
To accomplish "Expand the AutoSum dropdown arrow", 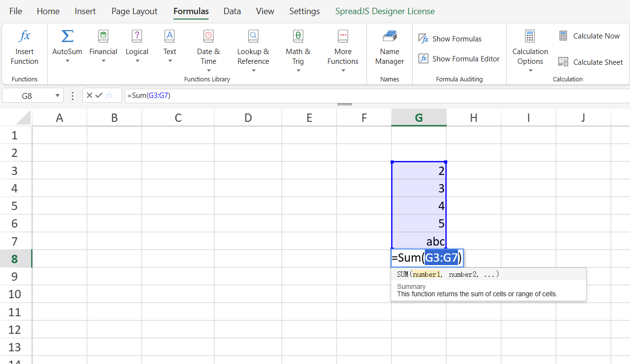I will 67,61.
